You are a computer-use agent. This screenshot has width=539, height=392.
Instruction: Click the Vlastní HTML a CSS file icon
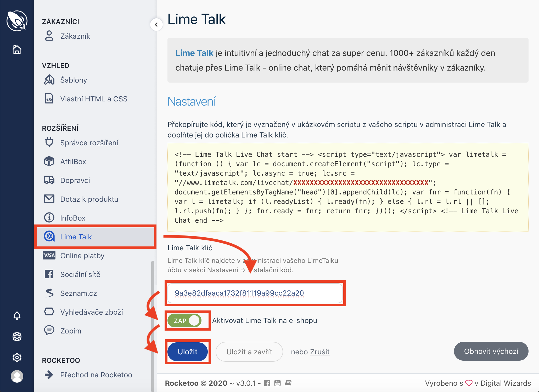point(49,99)
